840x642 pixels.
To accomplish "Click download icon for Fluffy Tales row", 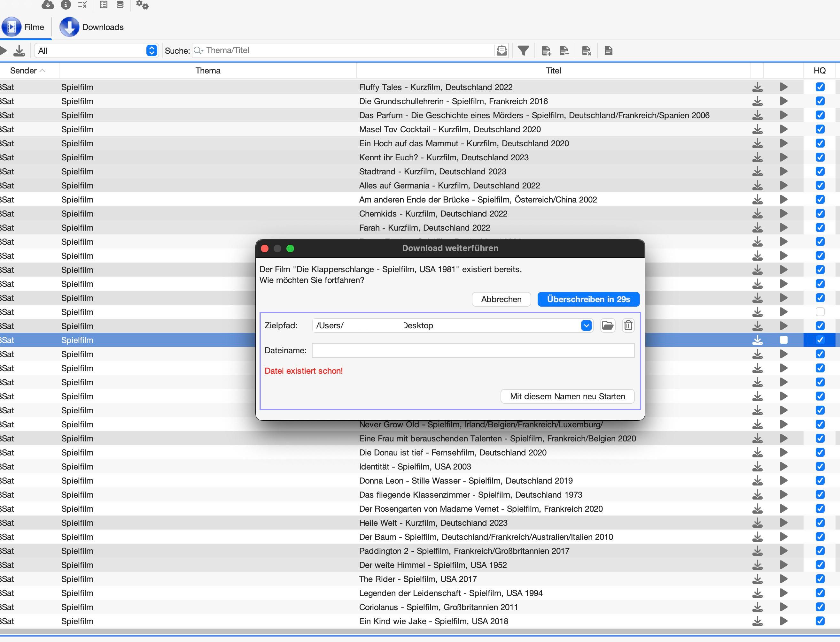I will [757, 87].
